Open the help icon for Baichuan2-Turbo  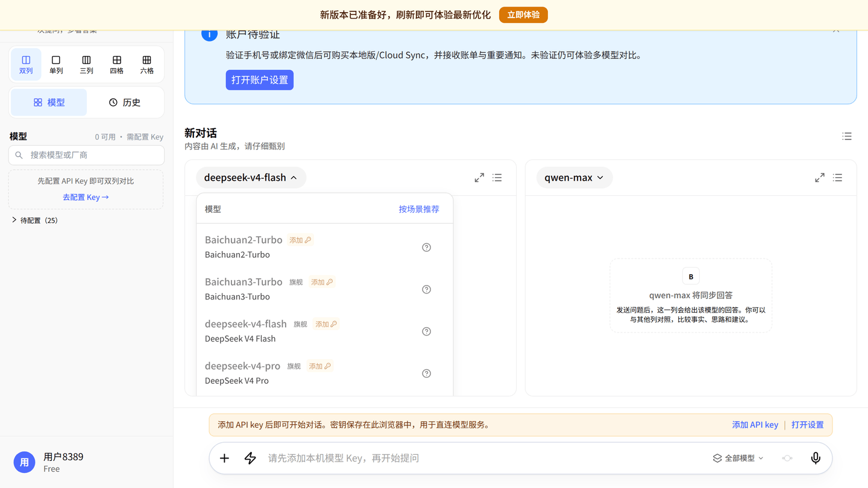[427, 248]
